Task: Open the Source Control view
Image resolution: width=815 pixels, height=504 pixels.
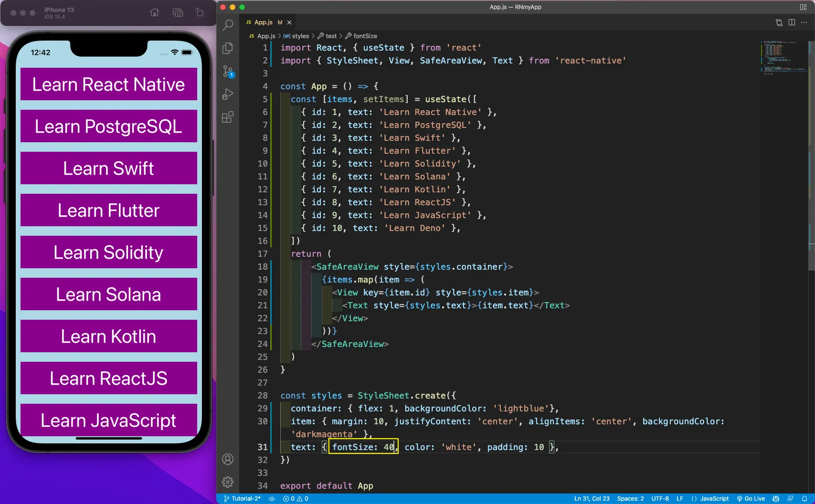Action: tap(228, 72)
